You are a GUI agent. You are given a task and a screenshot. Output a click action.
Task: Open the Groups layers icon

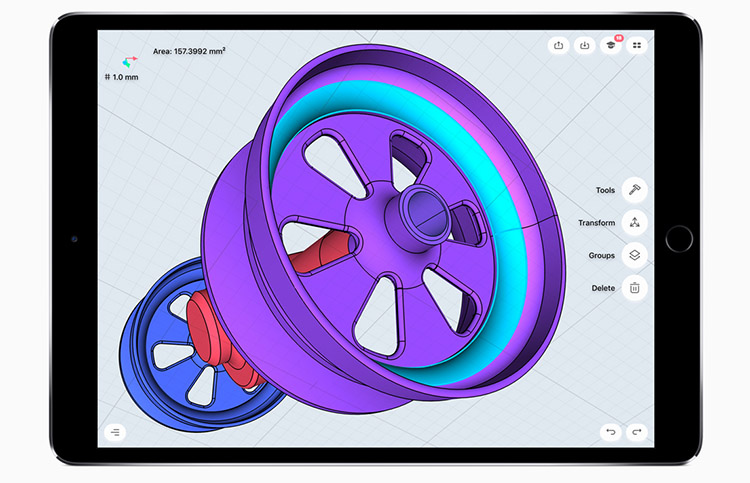(634, 255)
